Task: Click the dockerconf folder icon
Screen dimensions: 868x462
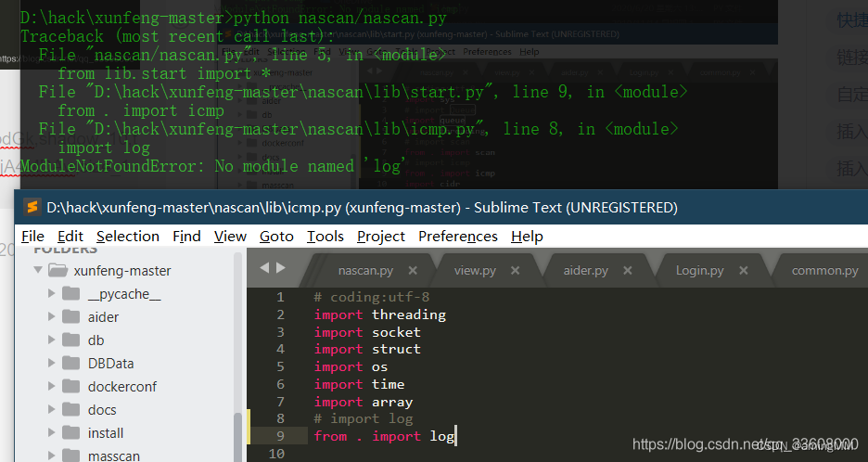Action: (x=70, y=386)
